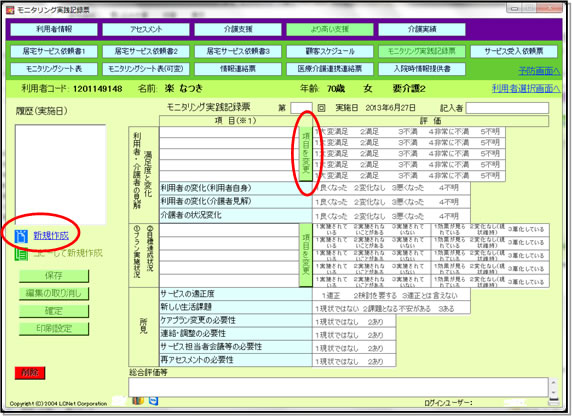This screenshot has width=572, height=416.
Task: Select 1良くなった for 利用者の変化(利用者自身)
Action: click(331, 188)
